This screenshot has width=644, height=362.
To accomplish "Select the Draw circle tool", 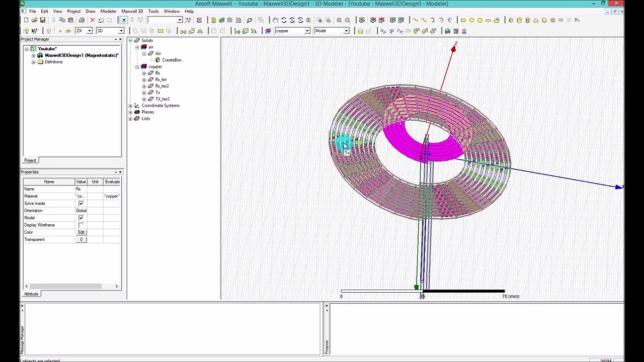I will point(471,20).
